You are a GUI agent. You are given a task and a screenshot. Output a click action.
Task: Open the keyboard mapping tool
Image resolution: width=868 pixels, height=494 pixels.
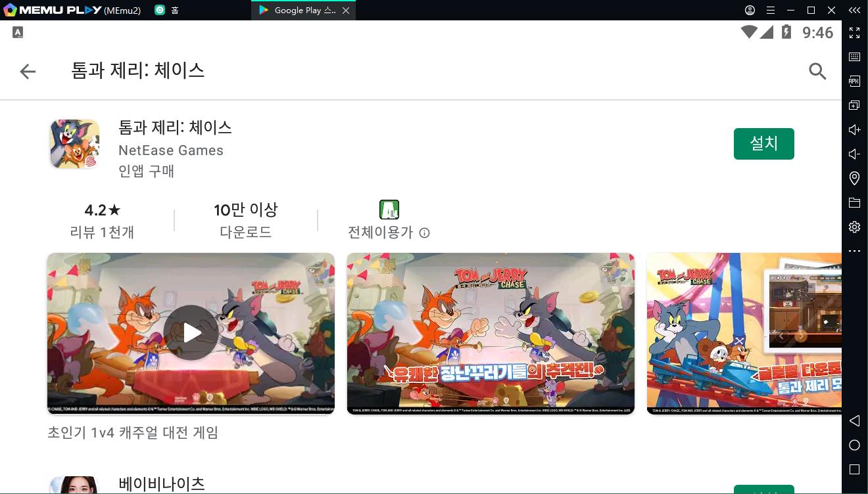click(854, 57)
